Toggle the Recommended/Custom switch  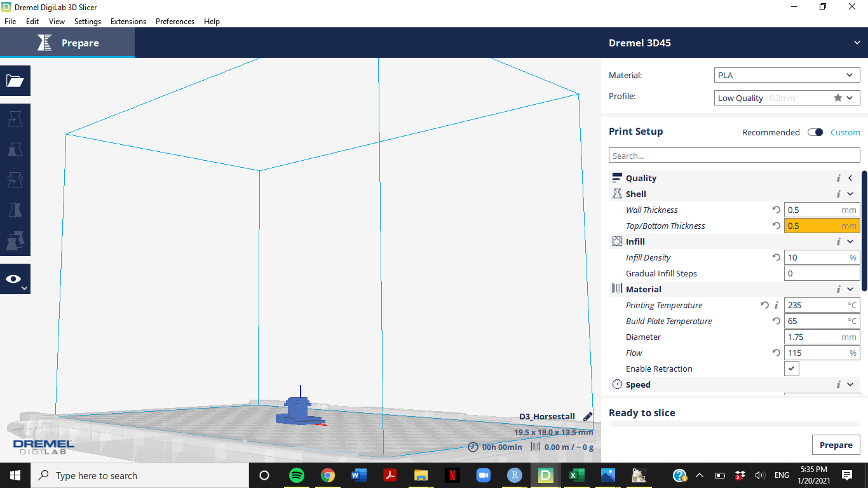pyautogui.click(x=815, y=132)
